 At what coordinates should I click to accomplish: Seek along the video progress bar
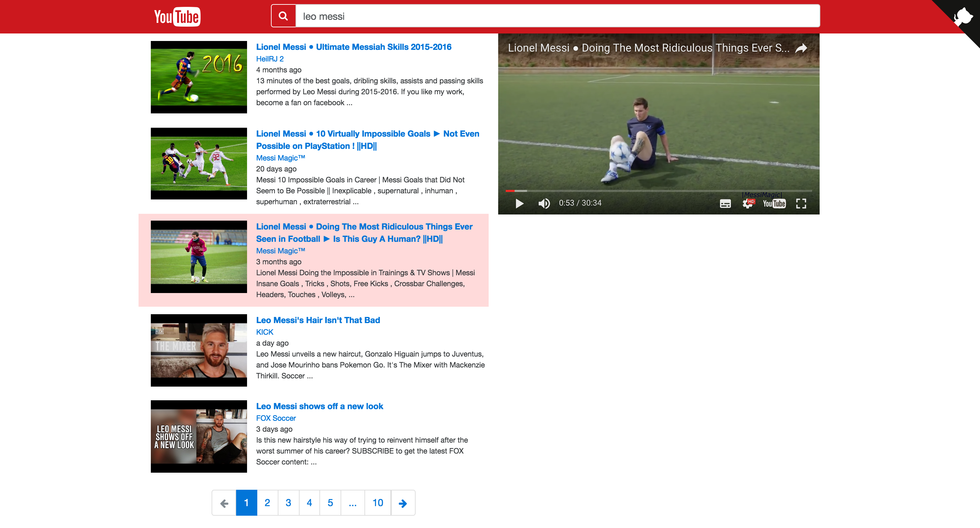pyautogui.click(x=658, y=191)
